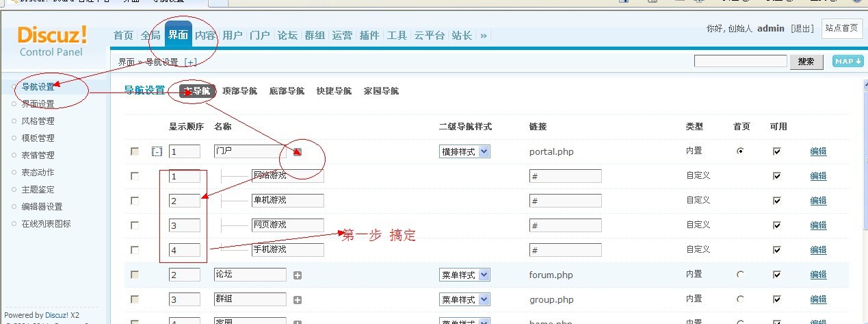Toggle 可用 checkbox for 网页游戏 row
This screenshot has height=324, width=868.
click(x=776, y=225)
